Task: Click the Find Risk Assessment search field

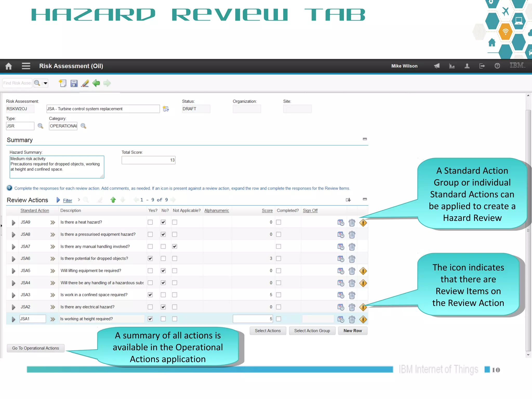Action: click(x=17, y=83)
